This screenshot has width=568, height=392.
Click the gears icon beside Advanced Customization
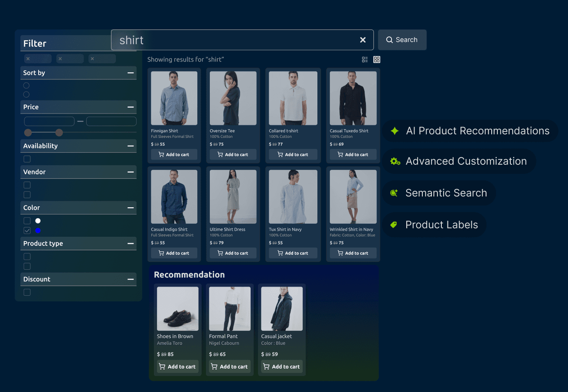tap(395, 161)
